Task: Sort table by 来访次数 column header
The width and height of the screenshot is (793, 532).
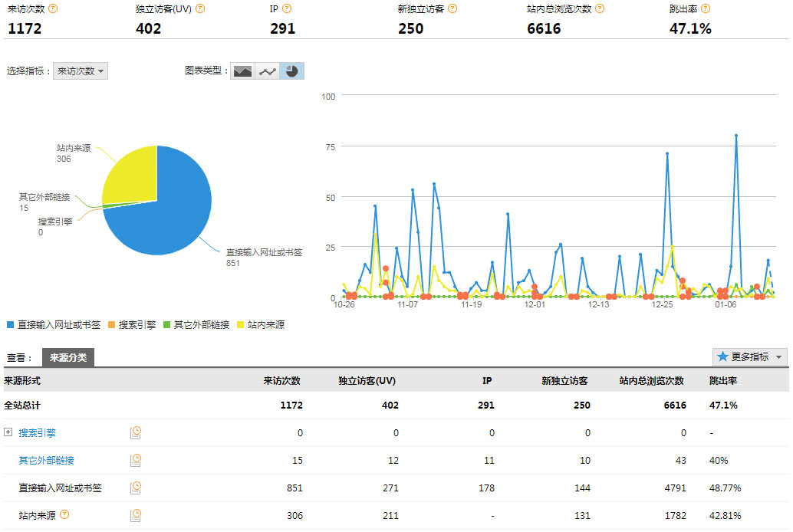Action: (281, 381)
